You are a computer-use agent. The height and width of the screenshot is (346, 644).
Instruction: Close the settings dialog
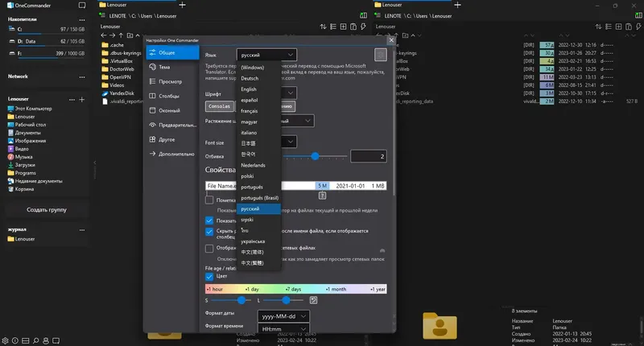pos(391,40)
